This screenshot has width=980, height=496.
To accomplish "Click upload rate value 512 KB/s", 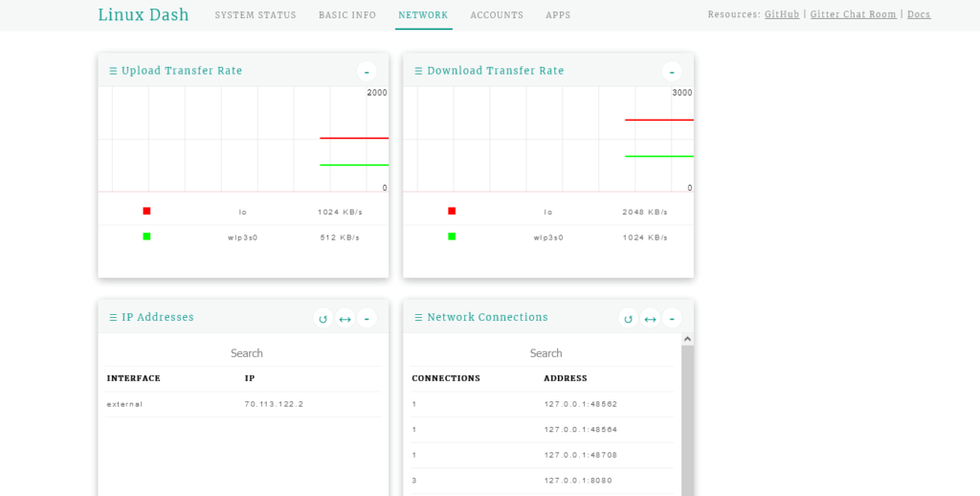I will pyautogui.click(x=340, y=237).
